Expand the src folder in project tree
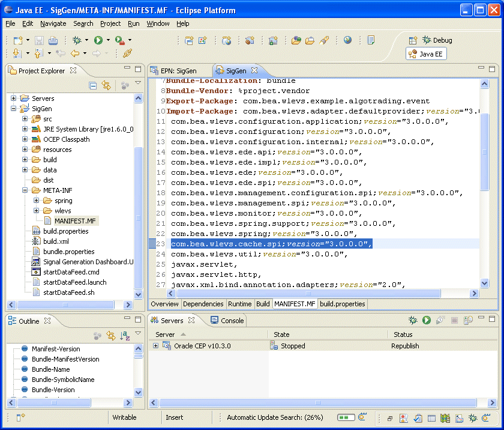This screenshot has height=430, width=504. 25,119
